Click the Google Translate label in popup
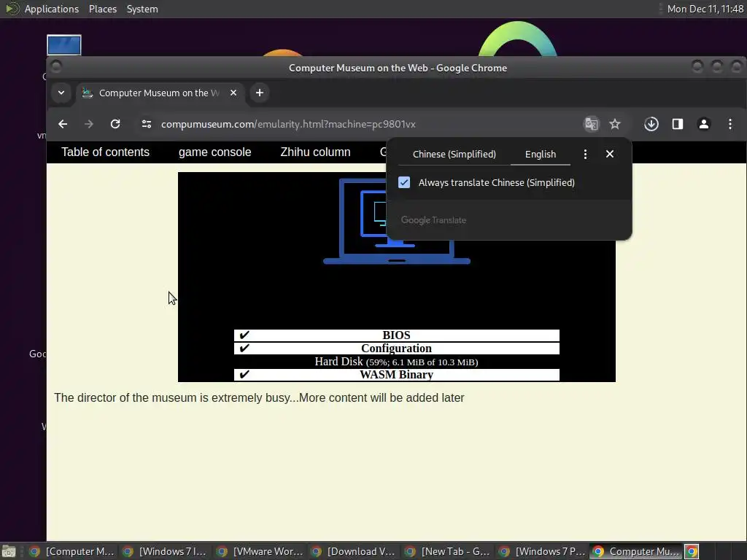Viewport: 747px width, 560px height. (433, 220)
